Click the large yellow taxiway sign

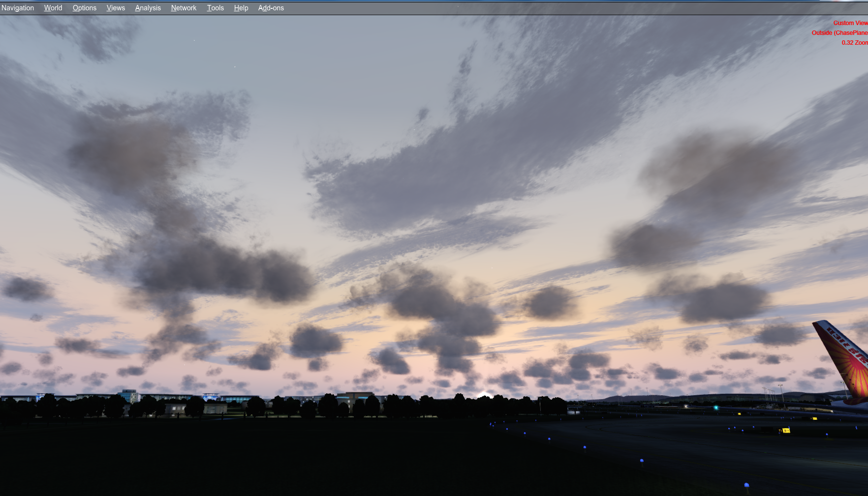tap(786, 431)
